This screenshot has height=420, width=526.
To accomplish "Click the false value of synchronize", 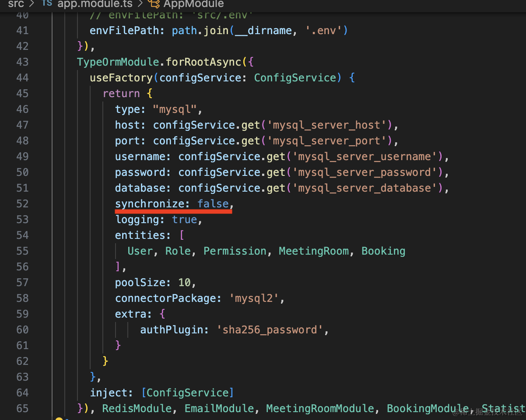I will point(213,204).
